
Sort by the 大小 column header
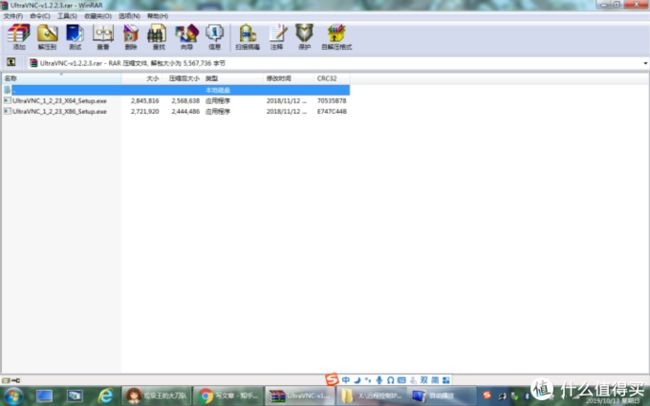coord(142,78)
